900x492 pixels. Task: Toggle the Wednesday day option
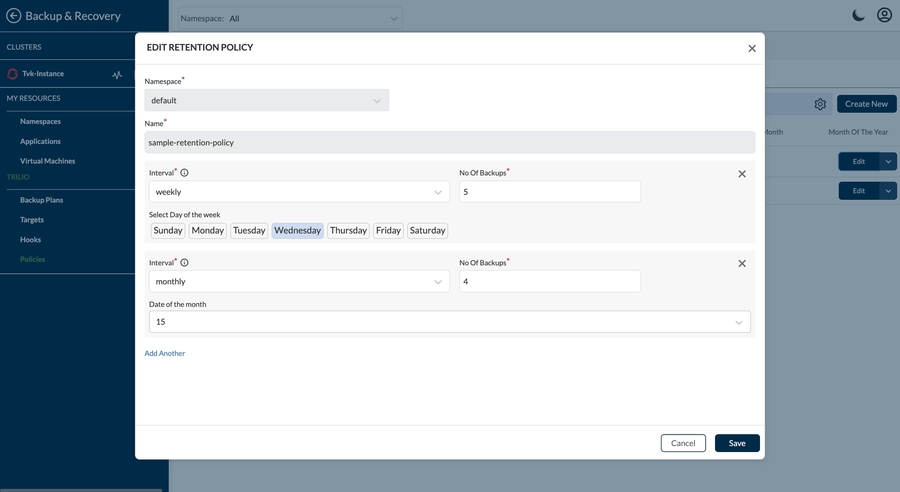297,230
